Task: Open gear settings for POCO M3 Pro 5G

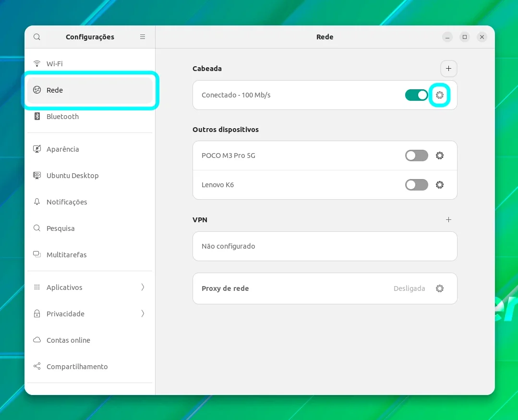Action: coord(439,156)
